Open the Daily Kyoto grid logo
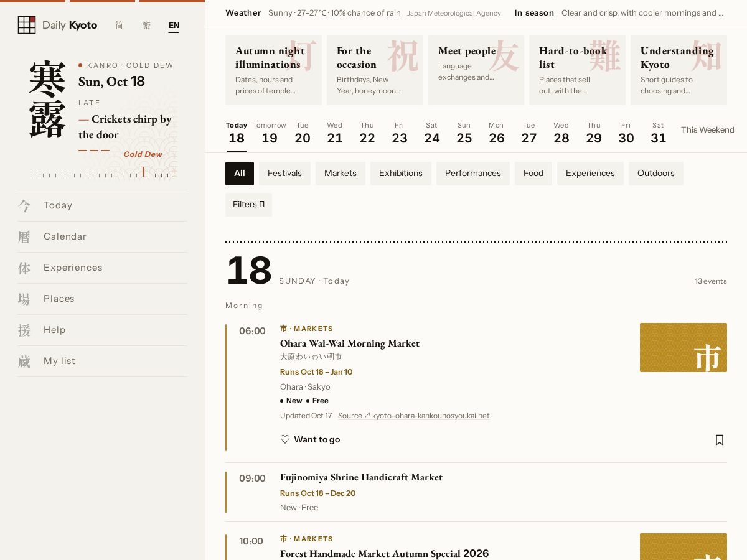Viewport: 747px width, 560px height. pyautogui.click(x=27, y=25)
